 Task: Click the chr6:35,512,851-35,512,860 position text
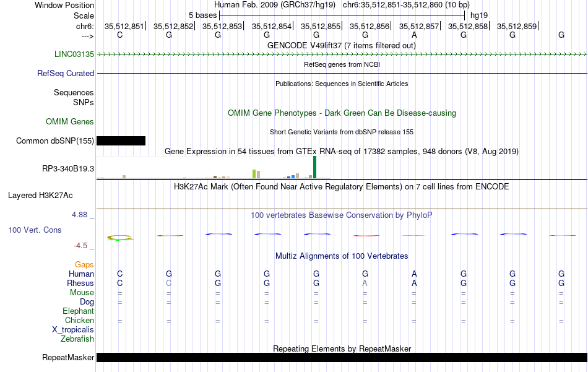[406, 5]
